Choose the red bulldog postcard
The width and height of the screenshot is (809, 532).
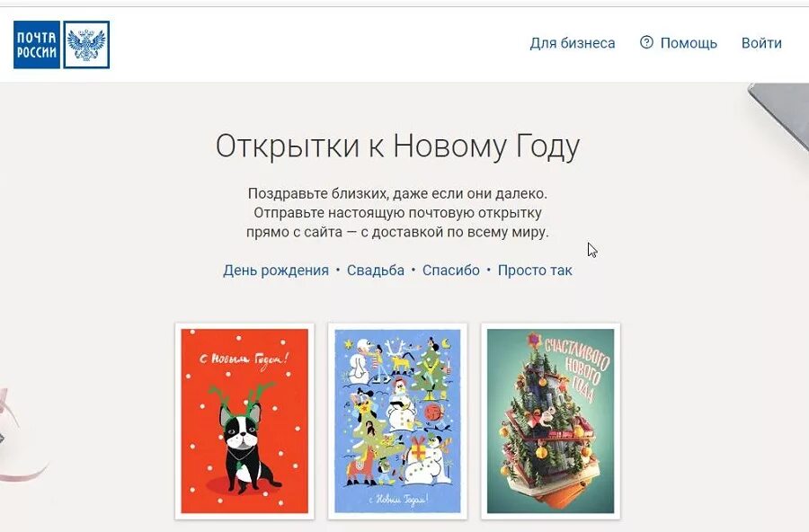244,421
